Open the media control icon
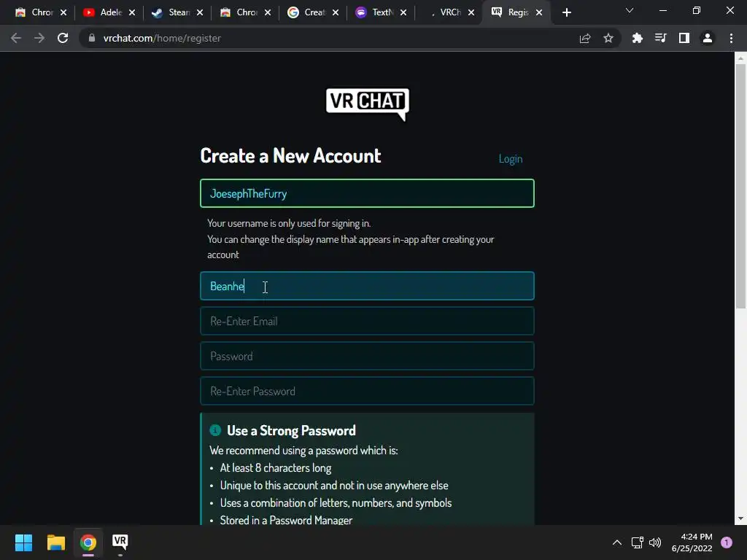 [x=660, y=38]
